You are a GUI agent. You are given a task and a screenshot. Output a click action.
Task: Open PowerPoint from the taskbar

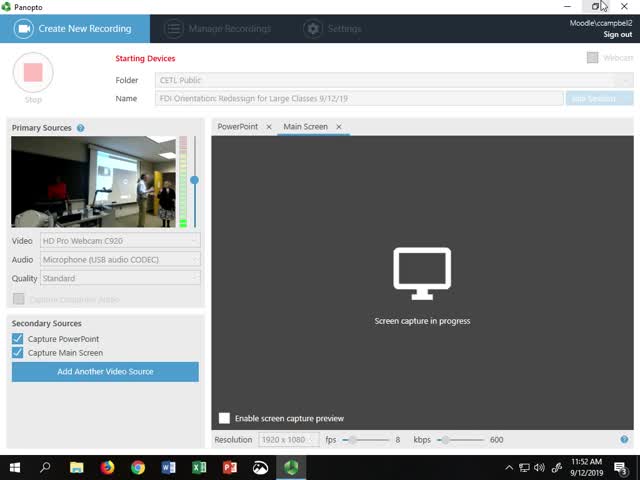pyautogui.click(x=229, y=467)
